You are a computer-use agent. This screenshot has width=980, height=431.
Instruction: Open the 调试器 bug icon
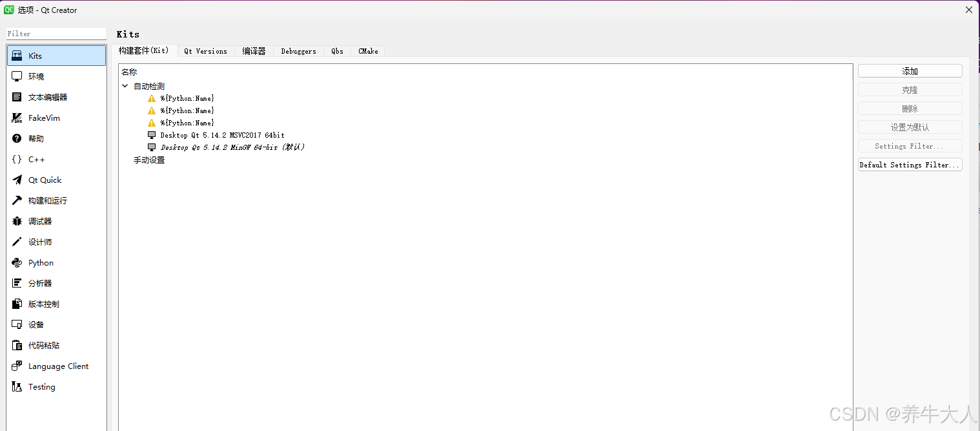pyautogui.click(x=17, y=222)
